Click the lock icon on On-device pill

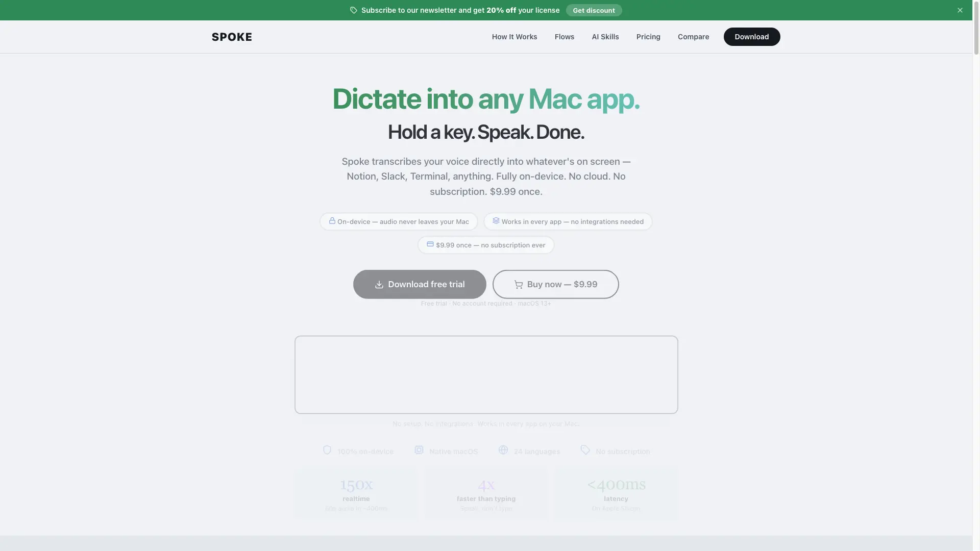[x=332, y=221]
